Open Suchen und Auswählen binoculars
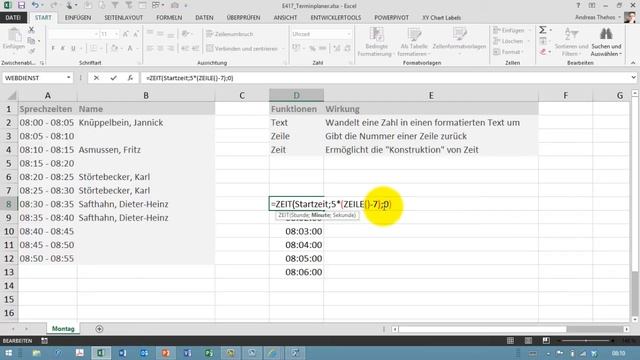Image resolution: width=640 pixels, height=360 pixels. click(606, 42)
